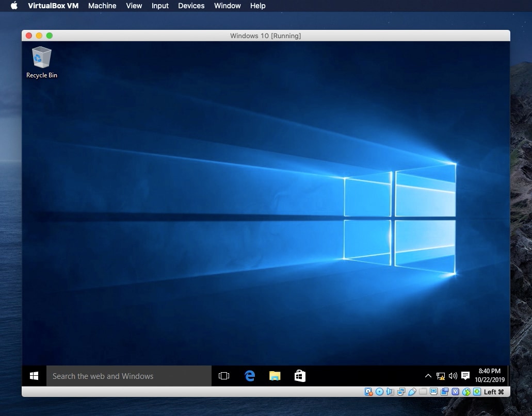The image size is (532, 416).
Task: Launch Microsoft Edge from the taskbar
Action: point(250,376)
